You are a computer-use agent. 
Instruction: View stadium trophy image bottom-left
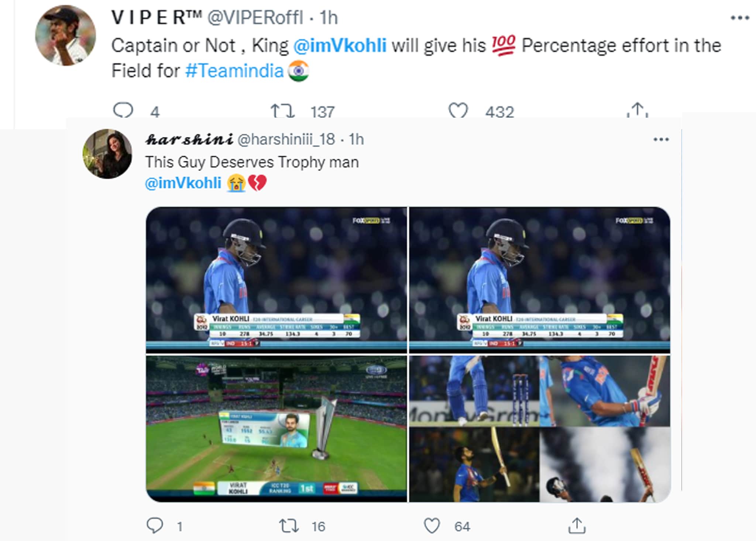click(276, 428)
